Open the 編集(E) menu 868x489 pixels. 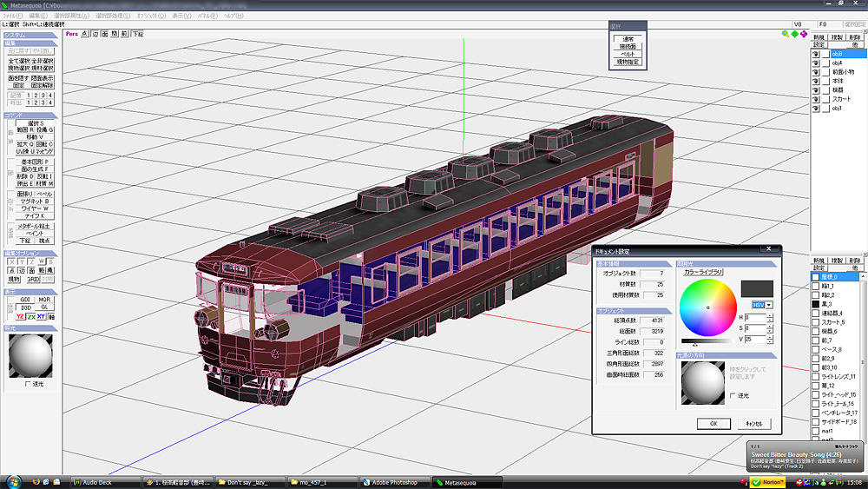coord(38,16)
